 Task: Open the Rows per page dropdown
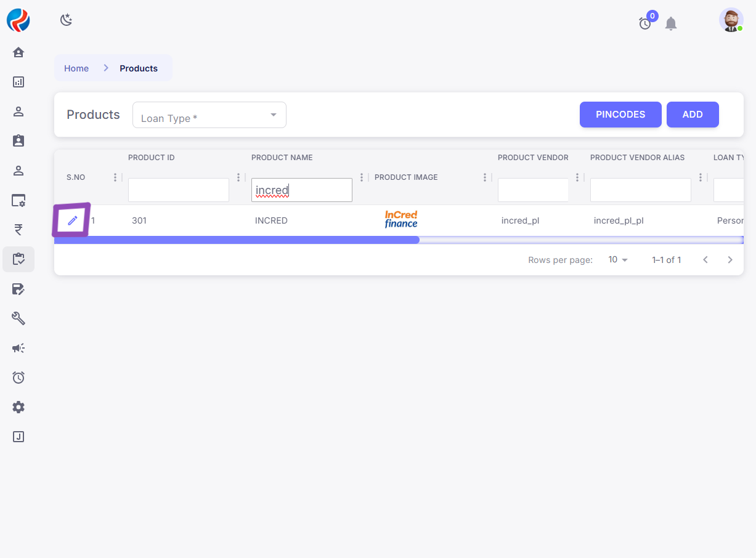(617, 260)
